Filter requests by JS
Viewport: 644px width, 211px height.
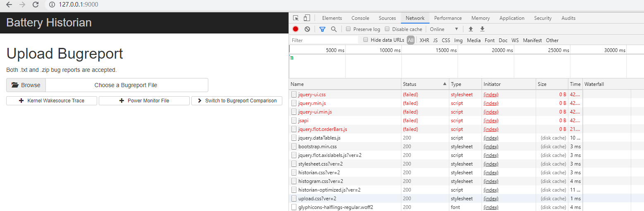tap(435, 40)
